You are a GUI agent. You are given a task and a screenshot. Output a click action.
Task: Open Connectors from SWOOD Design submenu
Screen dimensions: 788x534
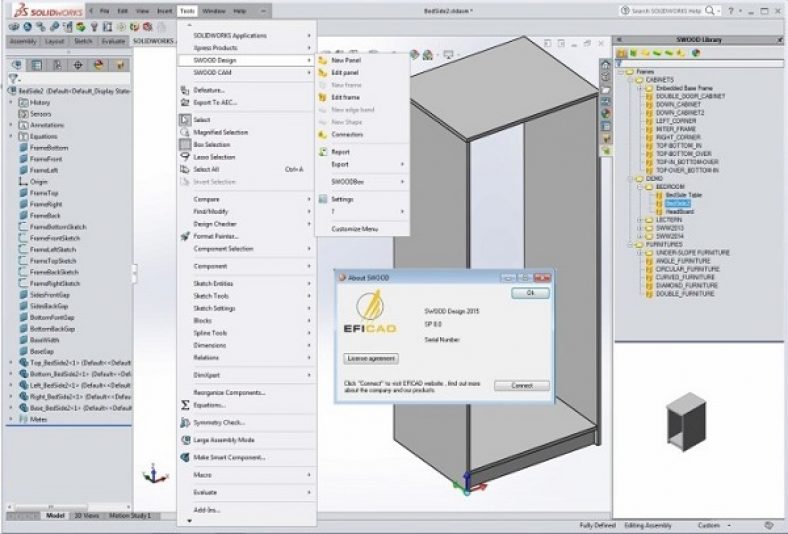(x=347, y=135)
